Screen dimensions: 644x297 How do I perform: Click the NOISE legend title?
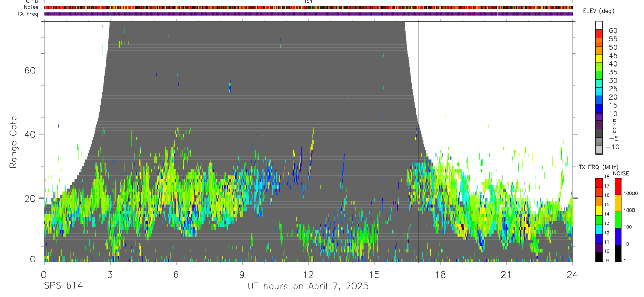click(x=620, y=173)
